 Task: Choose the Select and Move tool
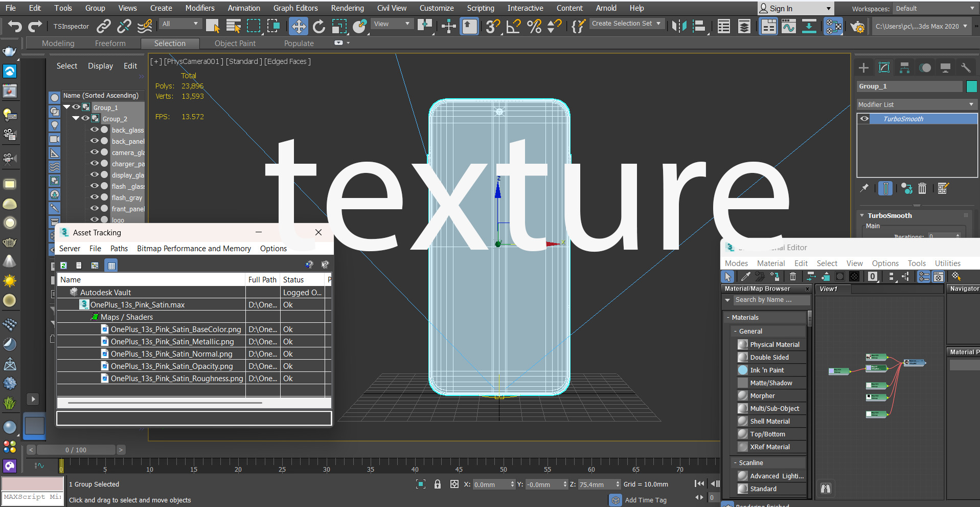pyautogui.click(x=299, y=26)
